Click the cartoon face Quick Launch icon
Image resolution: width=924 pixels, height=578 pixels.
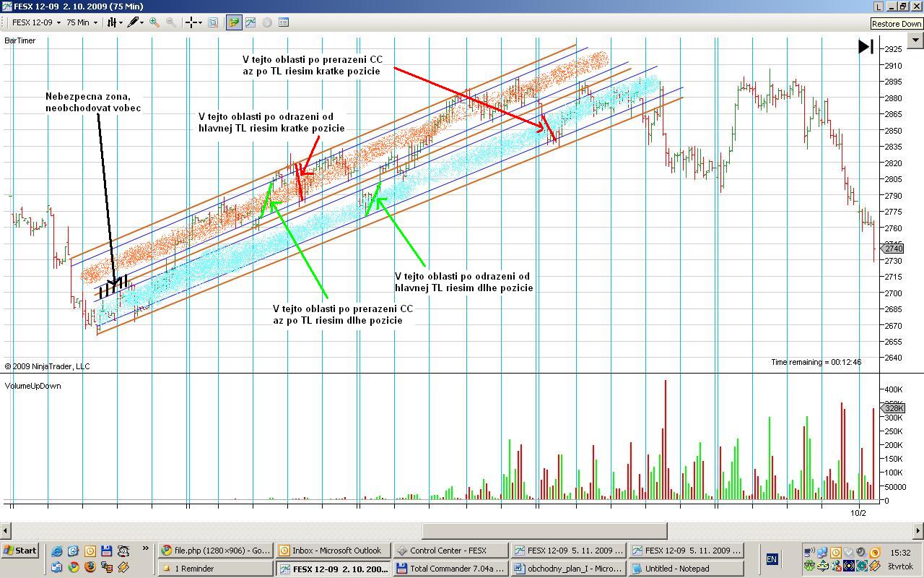coord(123,551)
